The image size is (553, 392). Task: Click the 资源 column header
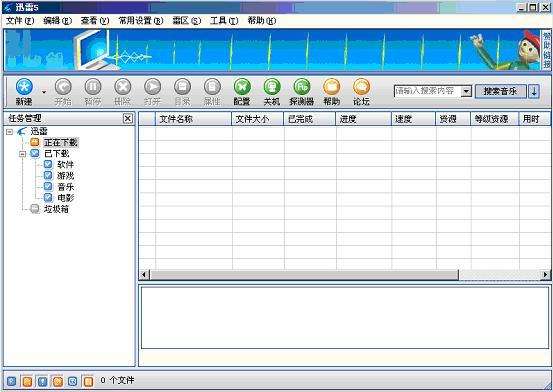click(x=453, y=119)
